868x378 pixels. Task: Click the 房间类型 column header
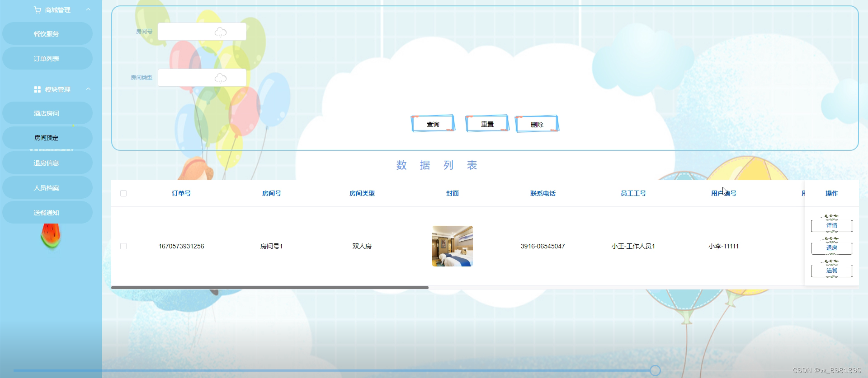(362, 193)
